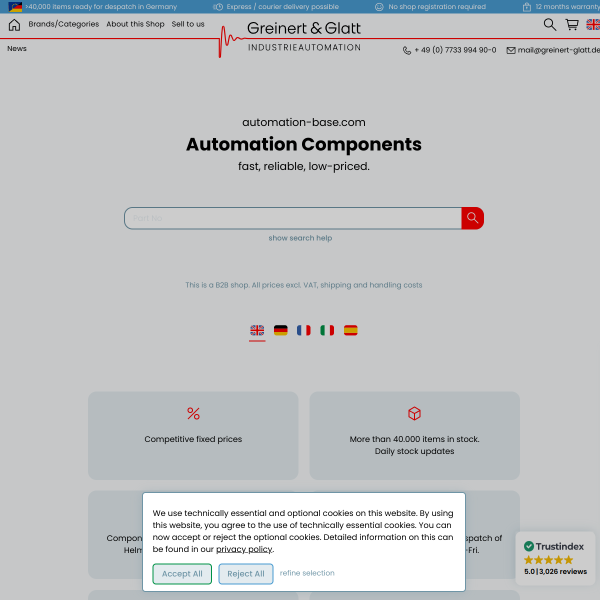Open the News menu item
This screenshot has width=600, height=600.
(x=17, y=49)
